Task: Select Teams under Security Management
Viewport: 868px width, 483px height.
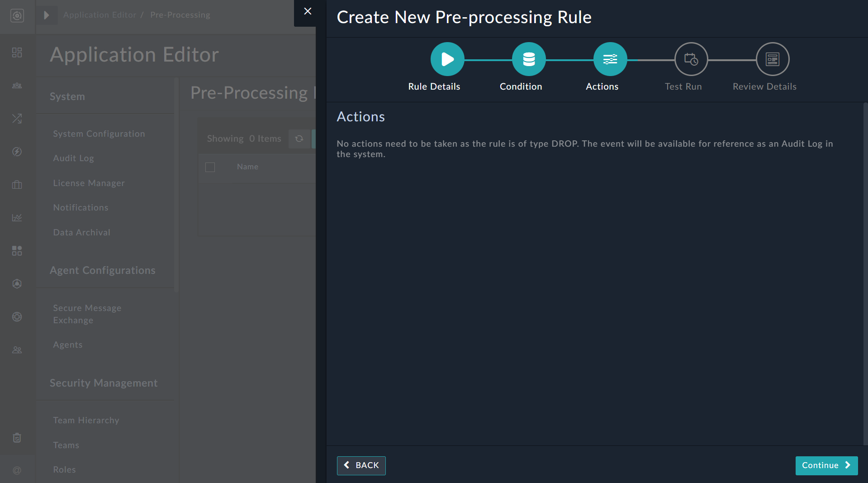Action: pyautogui.click(x=66, y=445)
